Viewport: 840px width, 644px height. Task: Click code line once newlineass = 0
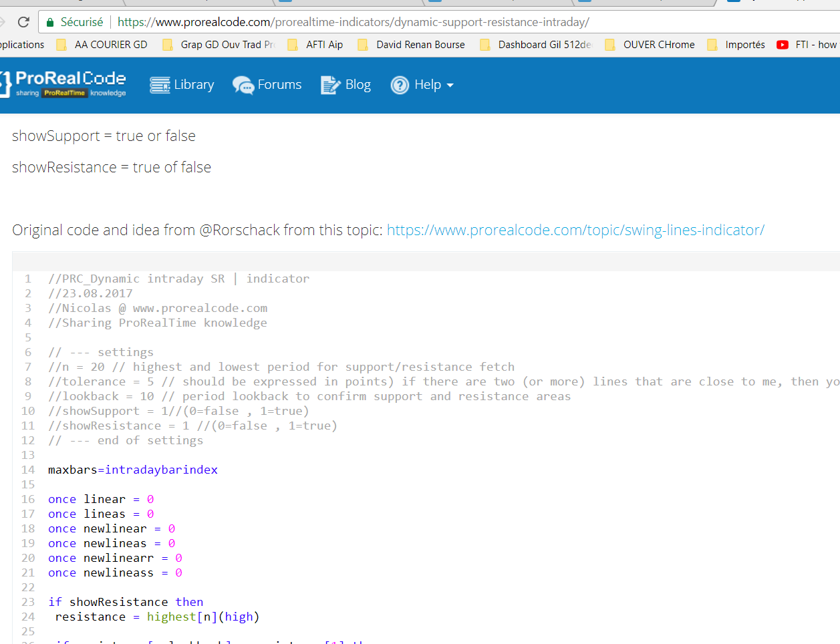click(115, 573)
